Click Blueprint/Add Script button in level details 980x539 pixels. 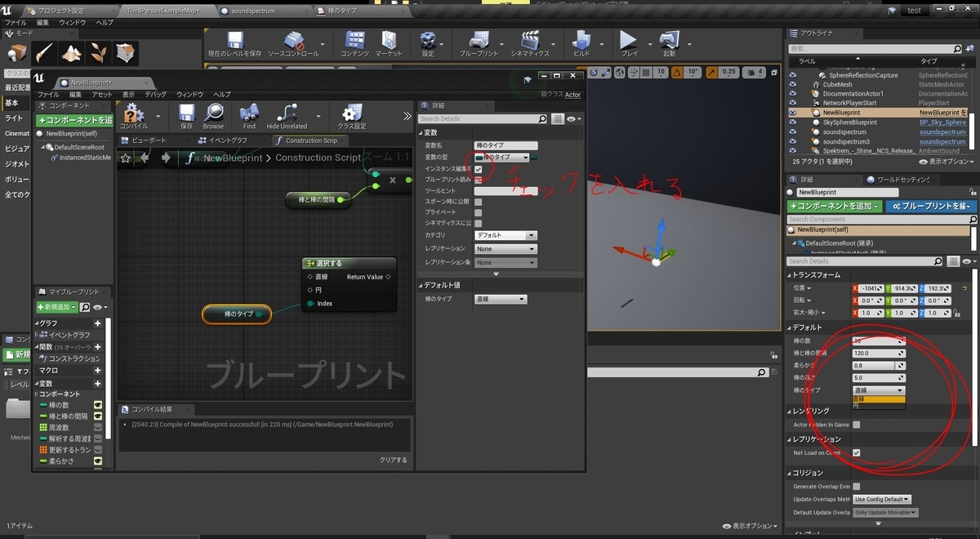[931, 207]
